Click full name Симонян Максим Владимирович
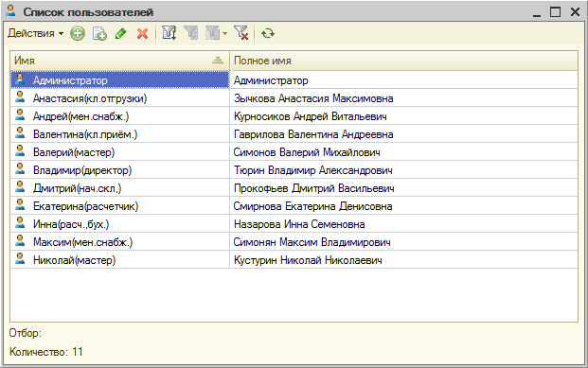 click(312, 242)
